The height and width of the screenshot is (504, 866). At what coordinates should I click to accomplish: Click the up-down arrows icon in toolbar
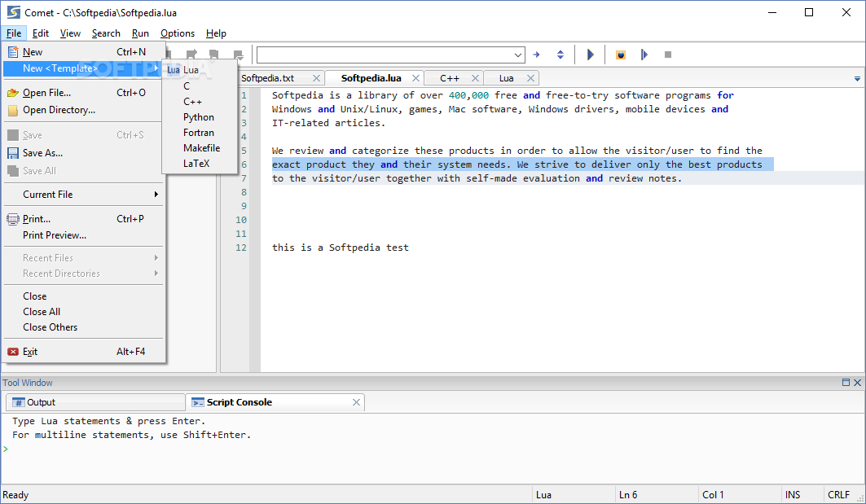(560, 55)
